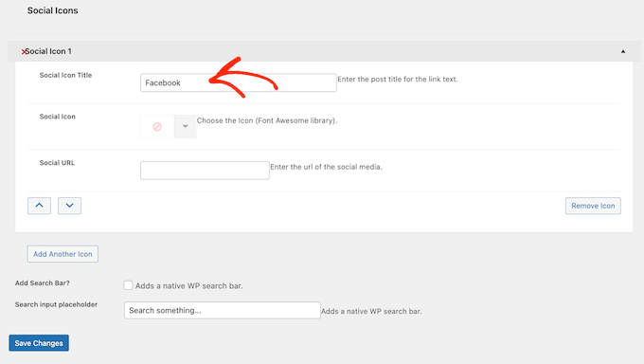Focus the Social URL input field

[205, 171]
